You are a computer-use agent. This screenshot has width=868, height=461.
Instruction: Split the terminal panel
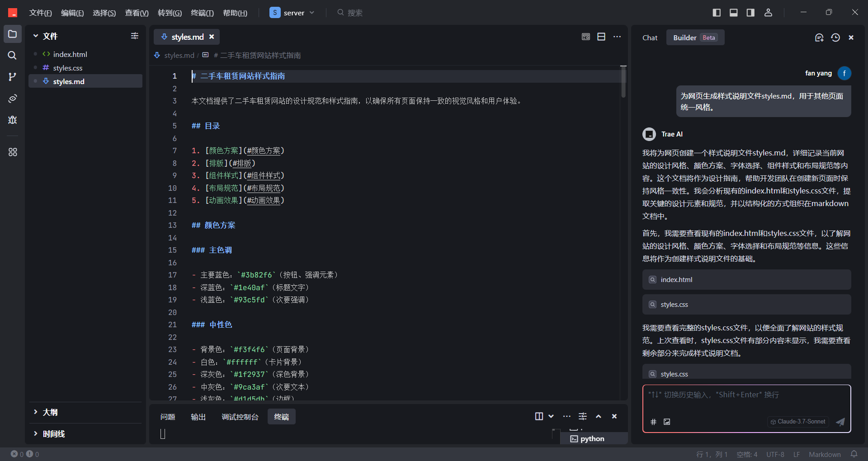[x=539, y=416]
